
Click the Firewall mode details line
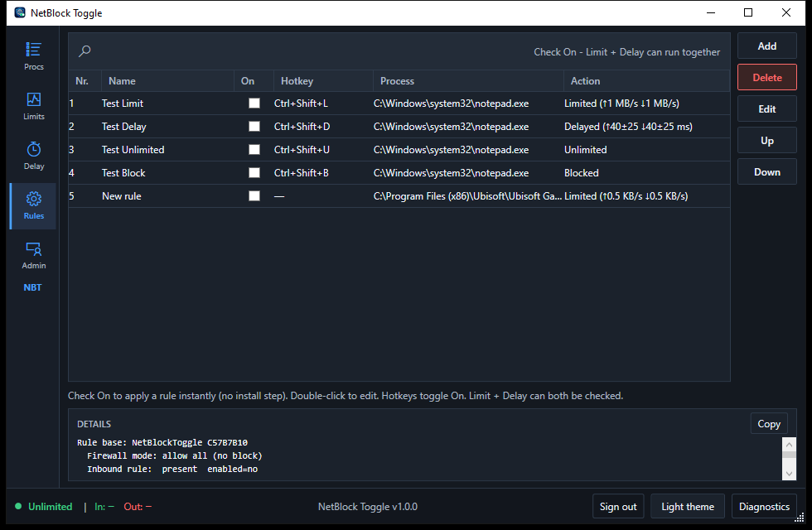pyautogui.click(x=175, y=455)
